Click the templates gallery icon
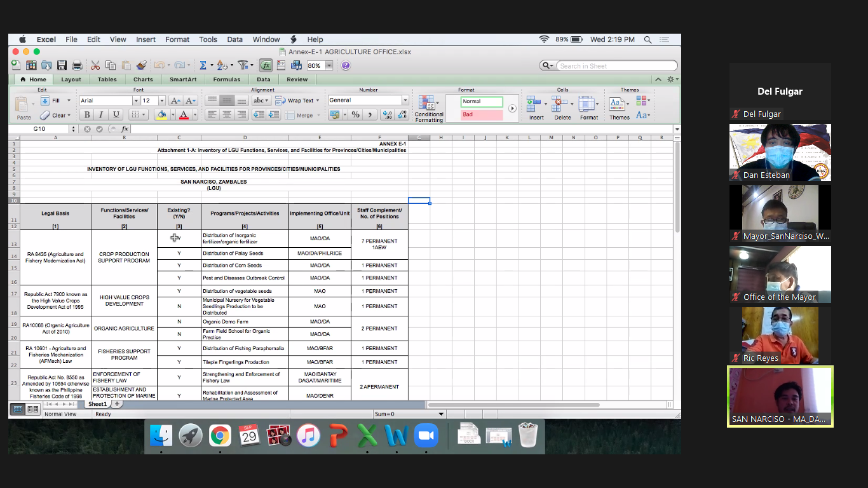Viewport: 868px width, 488px height. point(31,65)
